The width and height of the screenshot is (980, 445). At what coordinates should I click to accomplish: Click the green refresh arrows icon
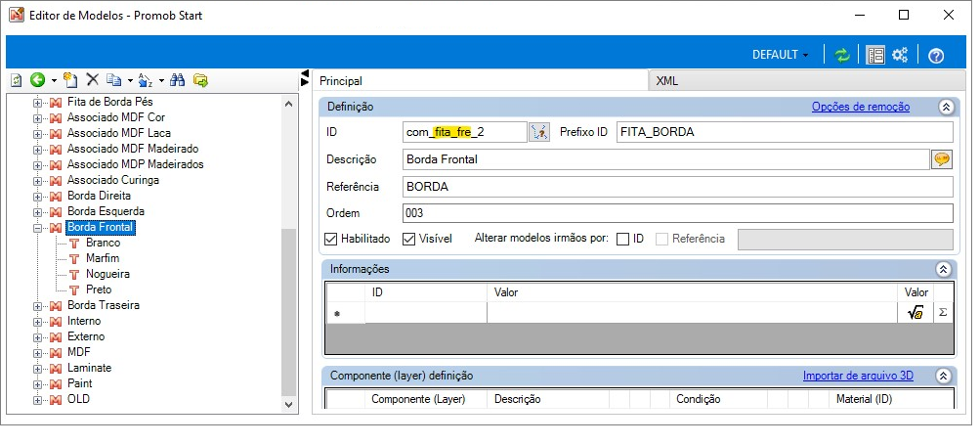coord(842,55)
